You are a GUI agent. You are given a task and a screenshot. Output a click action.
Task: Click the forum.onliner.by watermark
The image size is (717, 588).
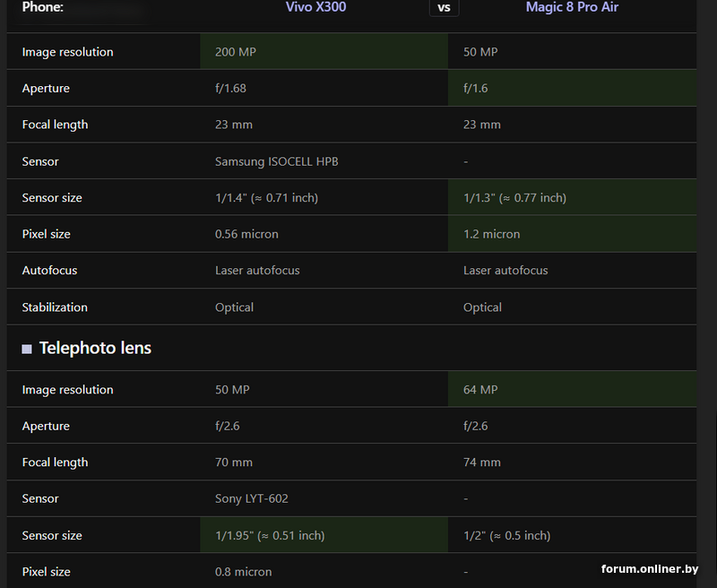point(649,568)
